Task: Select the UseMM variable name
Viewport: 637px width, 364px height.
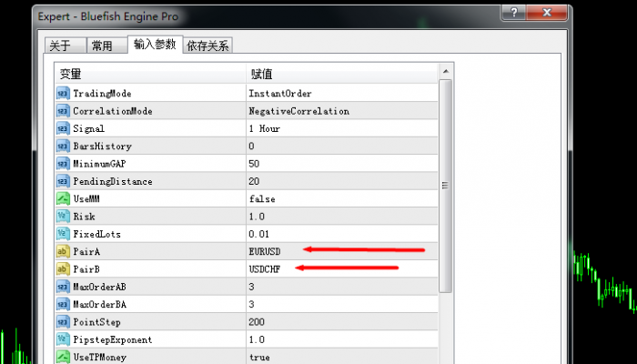Action: coord(86,198)
